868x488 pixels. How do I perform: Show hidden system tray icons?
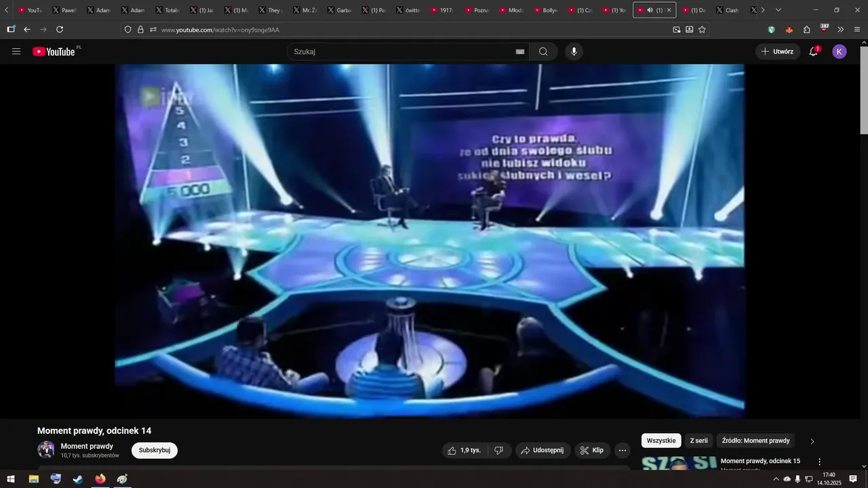point(776,479)
